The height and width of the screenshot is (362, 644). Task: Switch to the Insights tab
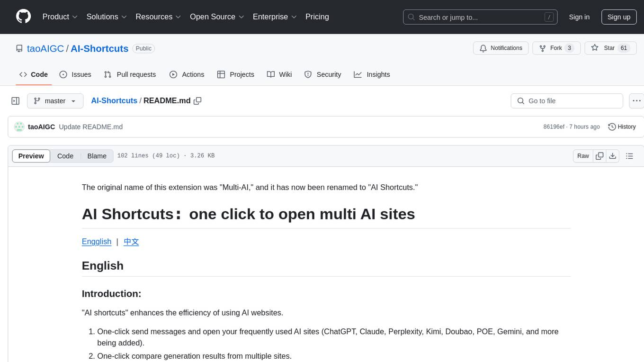(x=372, y=74)
